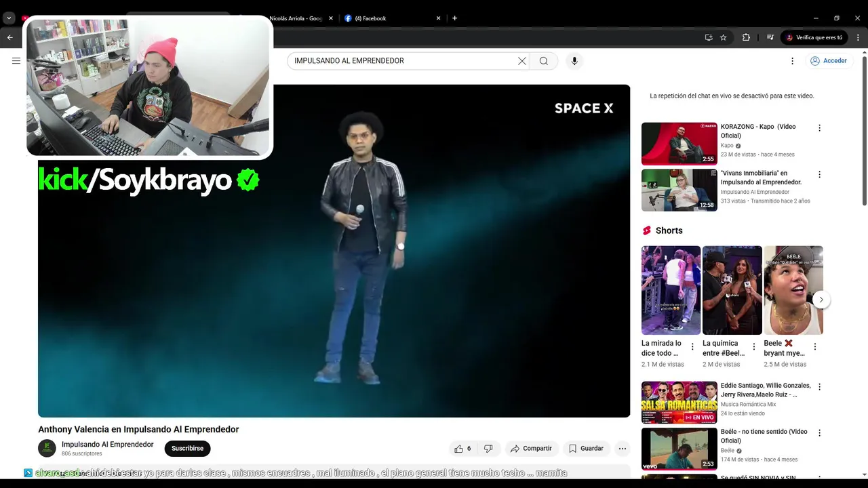Open options for 'La química entre' short

(x=753, y=347)
